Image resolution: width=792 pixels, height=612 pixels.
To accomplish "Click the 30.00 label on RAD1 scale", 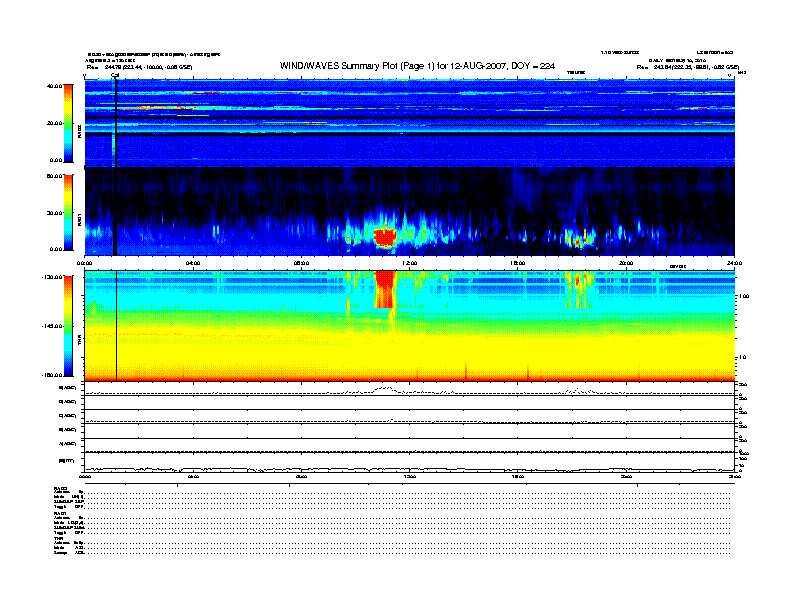I will pyautogui.click(x=54, y=213).
